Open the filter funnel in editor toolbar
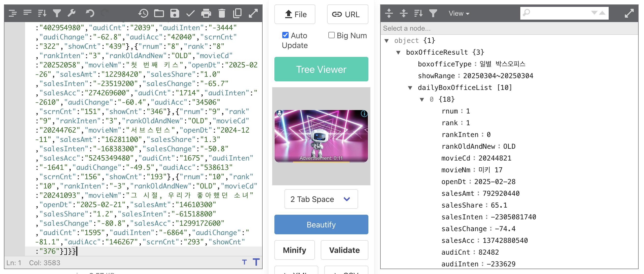644x274 pixels. coord(57,13)
